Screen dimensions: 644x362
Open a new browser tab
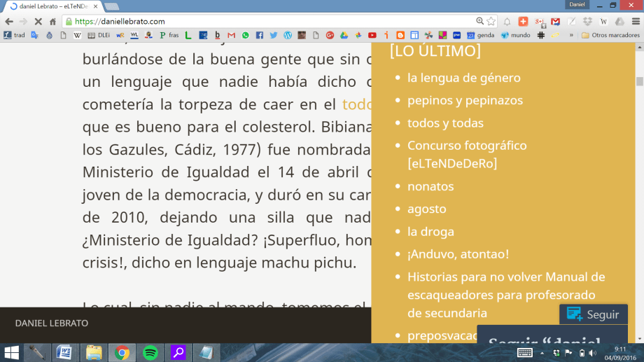pyautogui.click(x=111, y=6)
